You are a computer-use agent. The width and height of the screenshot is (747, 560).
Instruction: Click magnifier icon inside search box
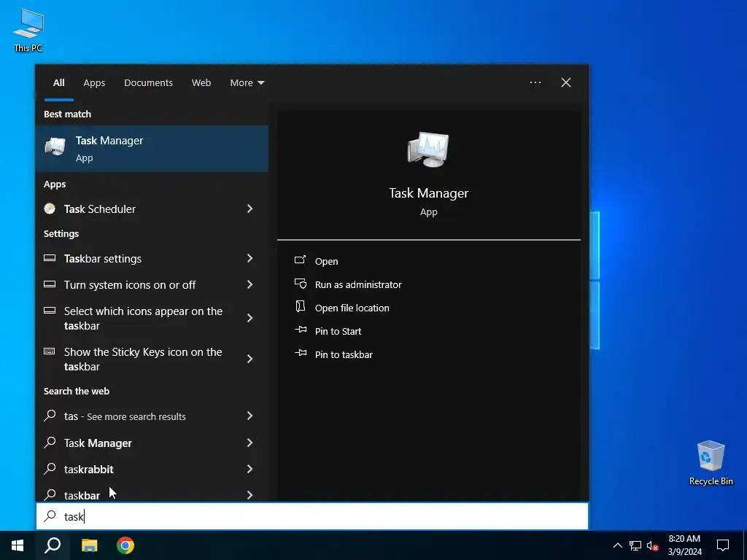click(x=50, y=516)
